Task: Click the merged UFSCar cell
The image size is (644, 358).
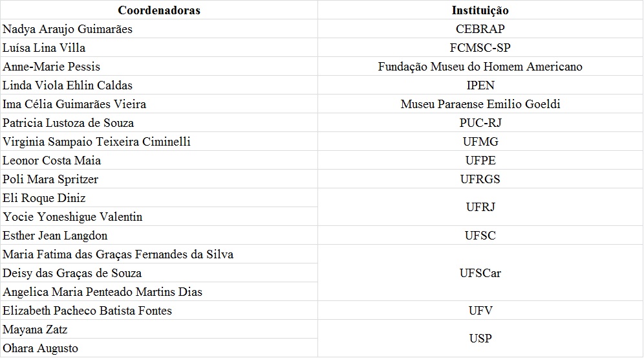Action: click(480, 273)
